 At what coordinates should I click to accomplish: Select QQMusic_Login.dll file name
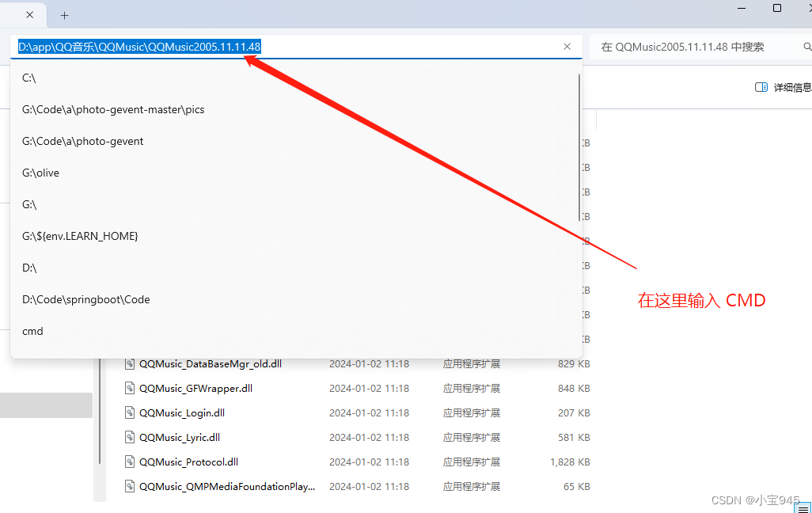click(182, 413)
